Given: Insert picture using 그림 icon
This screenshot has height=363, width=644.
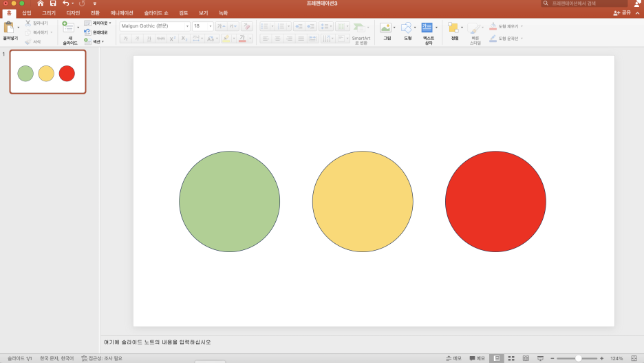Looking at the screenshot, I should [x=386, y=32].
